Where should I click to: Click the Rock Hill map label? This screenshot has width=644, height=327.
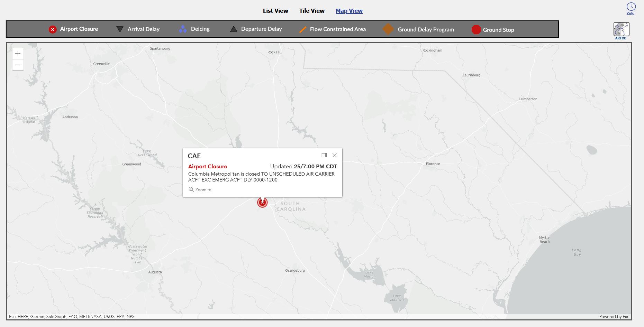click(x=274, y=52)
